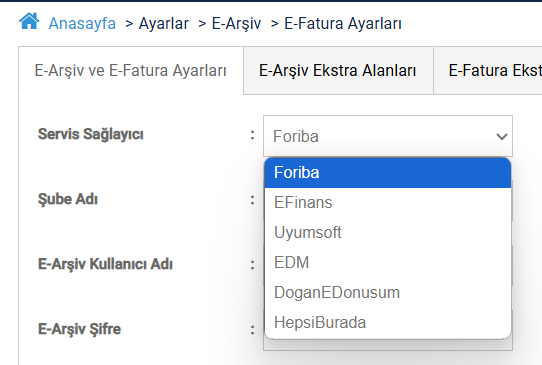Go to Ayarlar in the breadcrumb

pyautogui.click(x=163, y=24)
